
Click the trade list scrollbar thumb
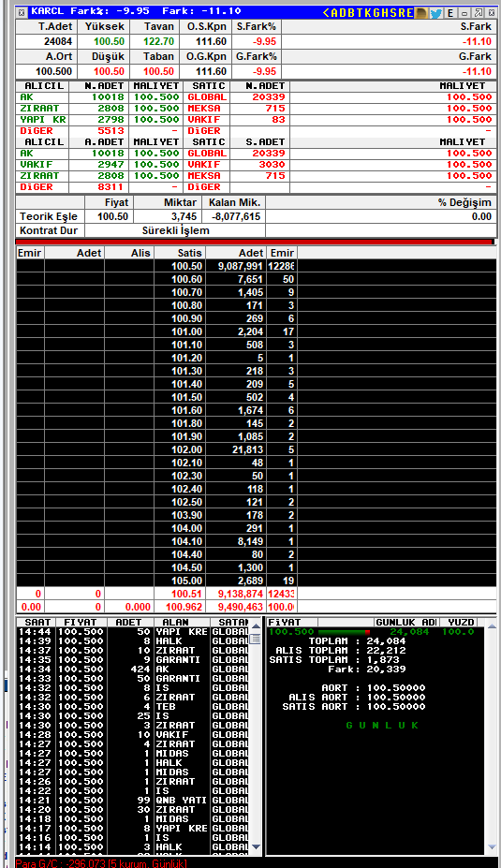click(256, 640)
